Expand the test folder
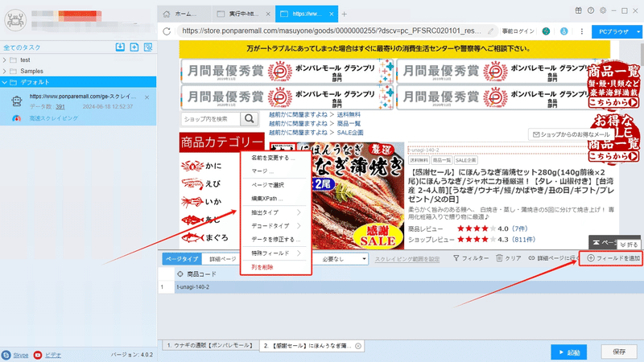 pos(5,60)
